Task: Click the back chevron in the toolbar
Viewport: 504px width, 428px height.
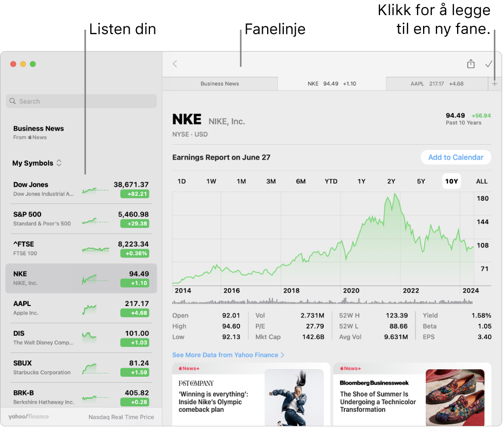Action: 175,64
